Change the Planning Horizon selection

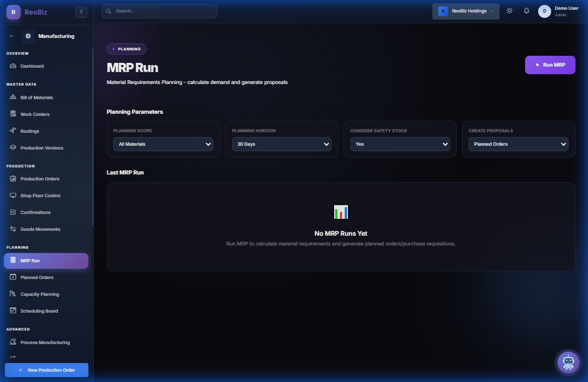coord(281,144)
